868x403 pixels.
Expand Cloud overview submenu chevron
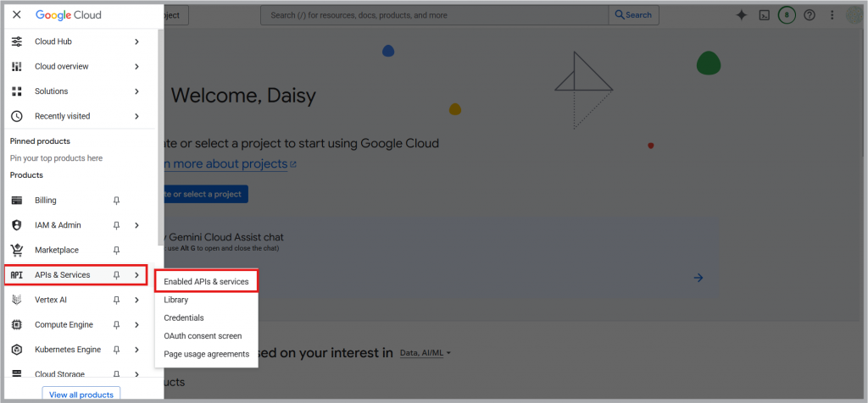[136, 66]
